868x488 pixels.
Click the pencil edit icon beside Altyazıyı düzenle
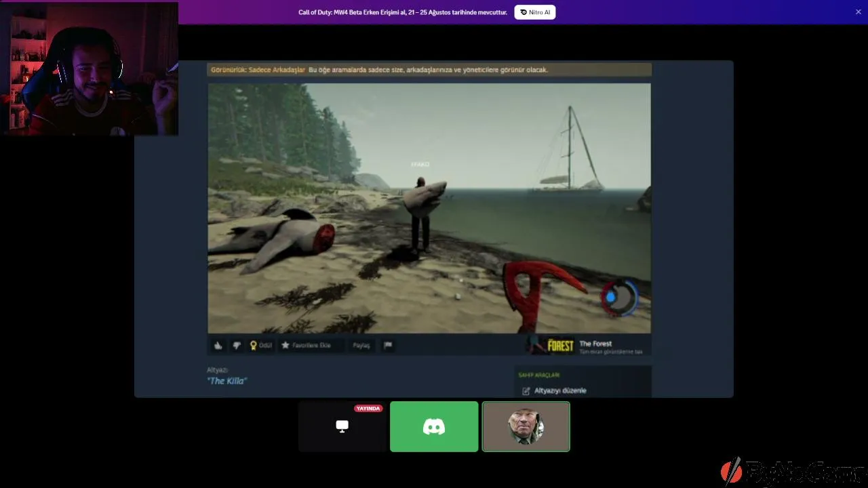pos(526,390)
